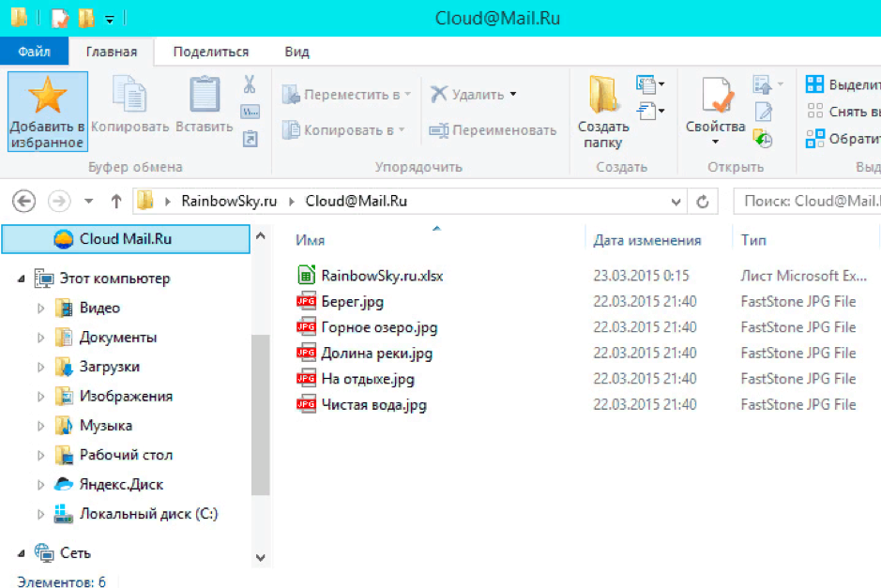Click the quick access properties icon in title bar
Screen dimensions: 881x588
[x=59, y=19]
